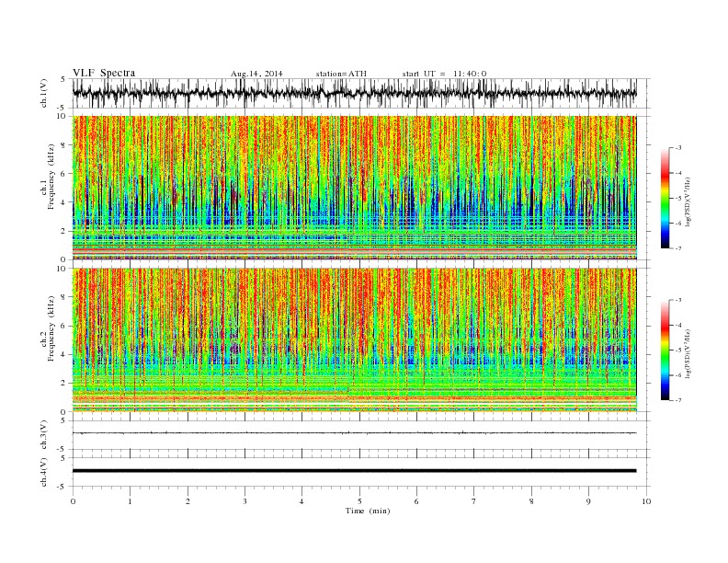Select the "ch.4(V)" axis label
The image size is (728, 563).
[44, 472]
